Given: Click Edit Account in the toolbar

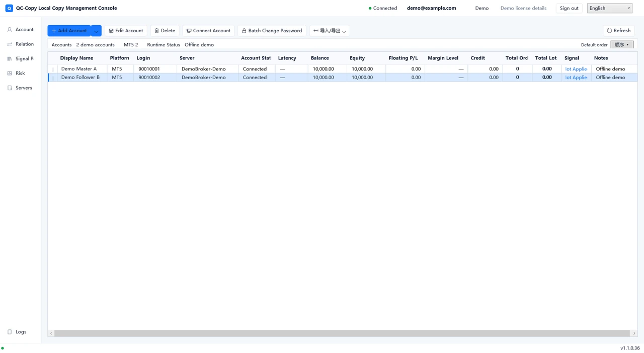Looking at the screenshot, I should coord(126,31).
